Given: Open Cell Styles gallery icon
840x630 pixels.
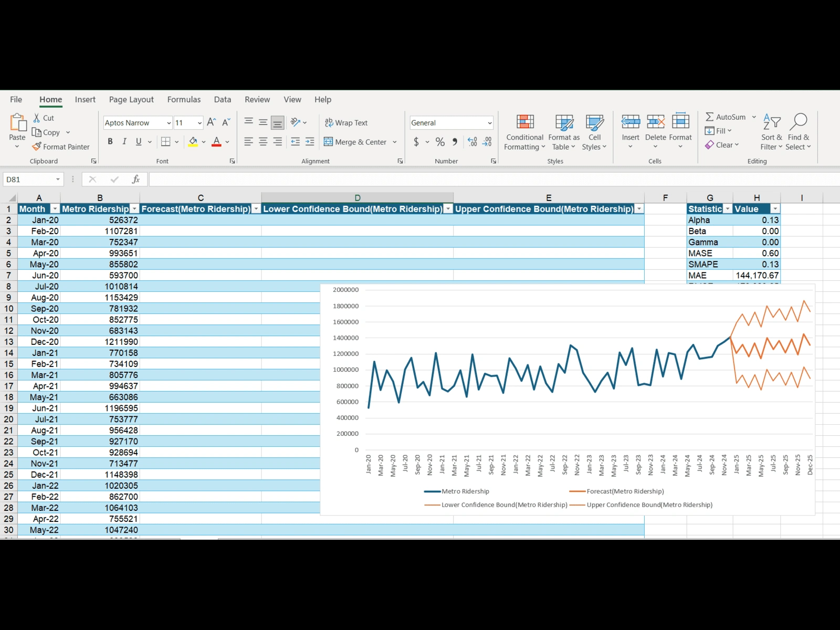Looking at the screenshot, I should [x=594, y=122].
